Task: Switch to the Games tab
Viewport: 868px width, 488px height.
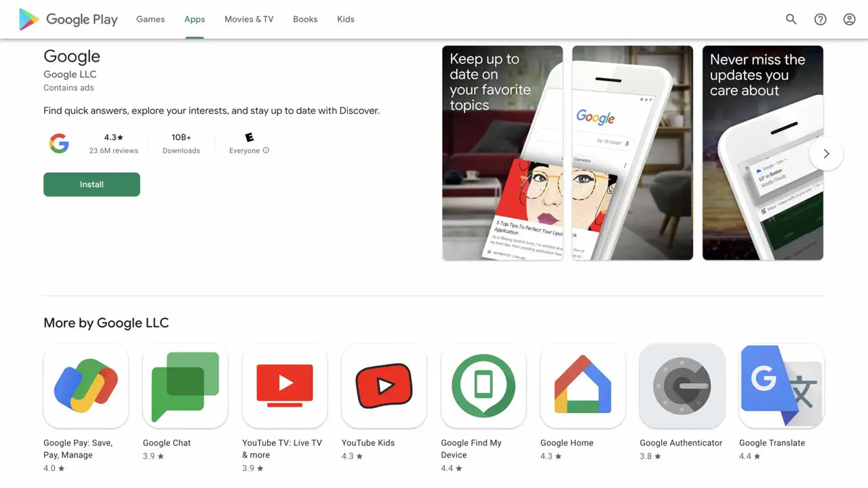Action: point(151,19)
